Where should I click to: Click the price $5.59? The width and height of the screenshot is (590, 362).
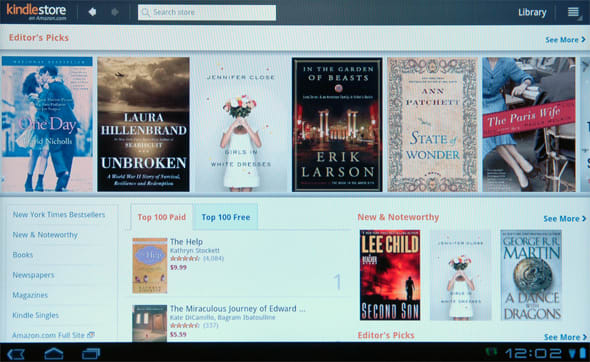(x=178, y=334)
